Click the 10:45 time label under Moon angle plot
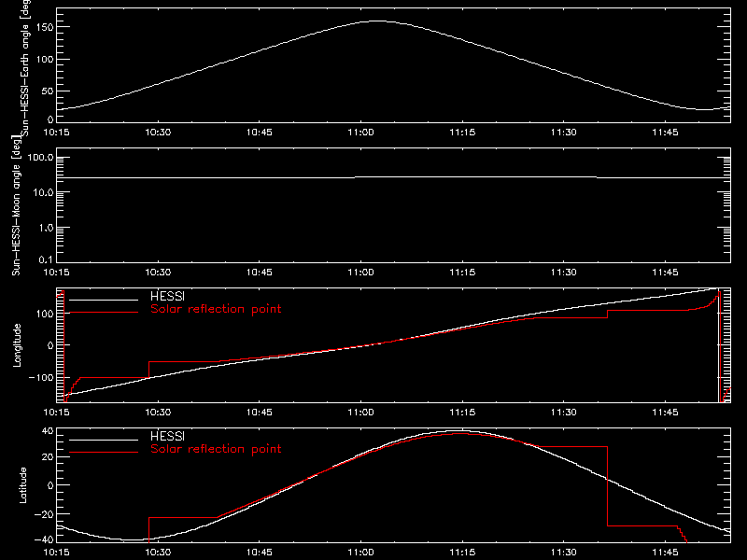 tap(260, 273)
